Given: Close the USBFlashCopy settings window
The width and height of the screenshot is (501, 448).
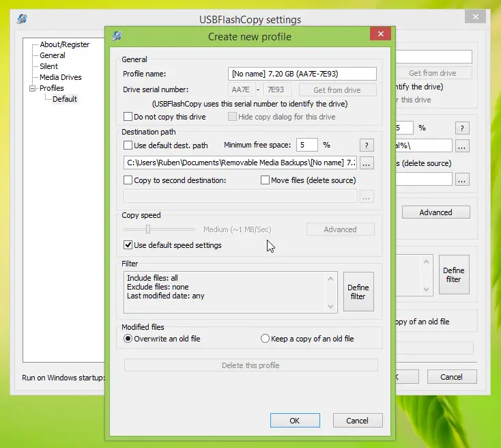Looking at the screenshot, I should point(476,16).
